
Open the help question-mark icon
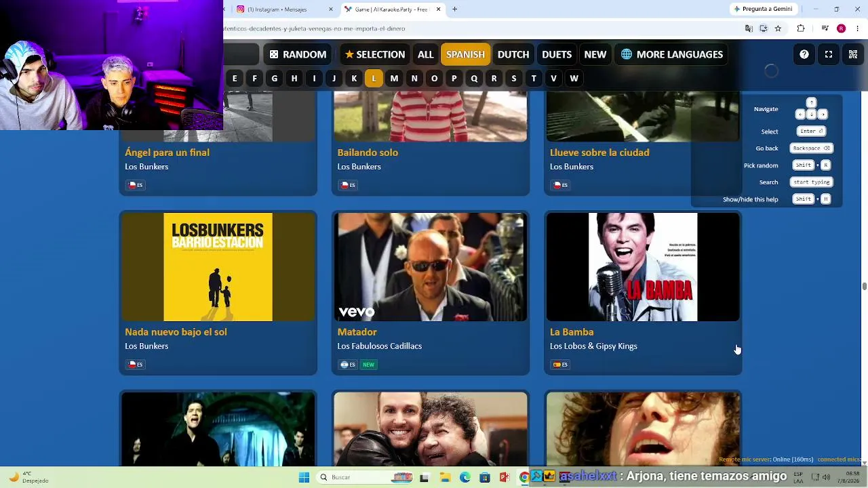click(x=804, y=54)
